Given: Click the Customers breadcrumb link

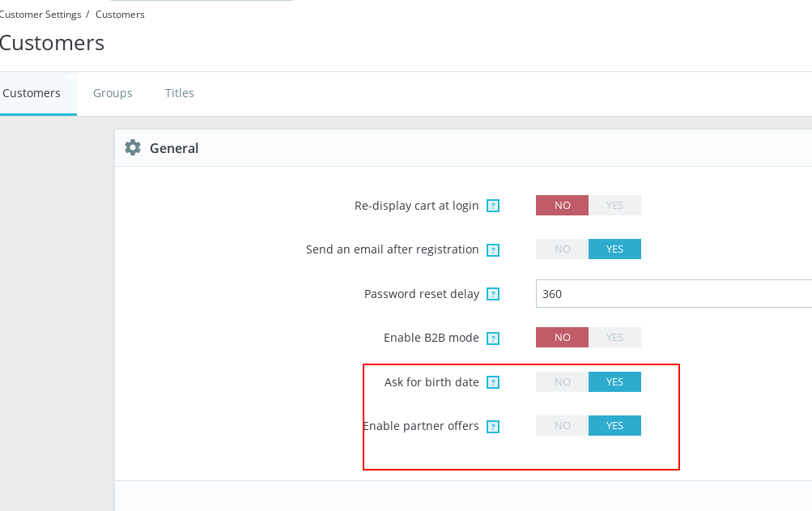Looking at the screenshot, I should tap(120, 15).
